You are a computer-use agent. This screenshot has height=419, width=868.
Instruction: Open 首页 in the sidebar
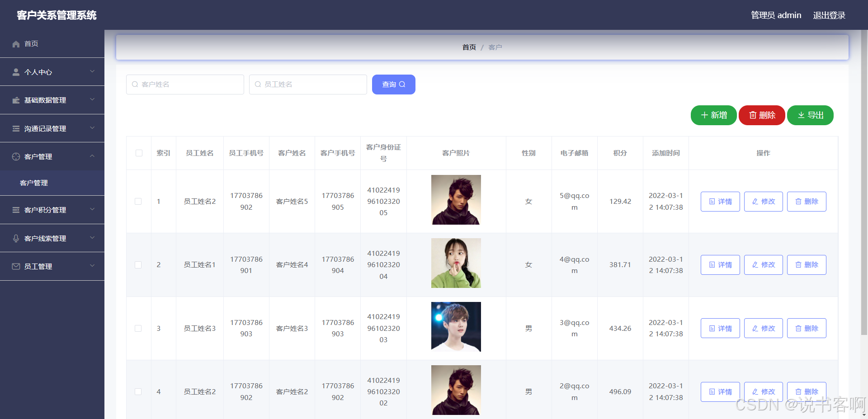point(52,44)
